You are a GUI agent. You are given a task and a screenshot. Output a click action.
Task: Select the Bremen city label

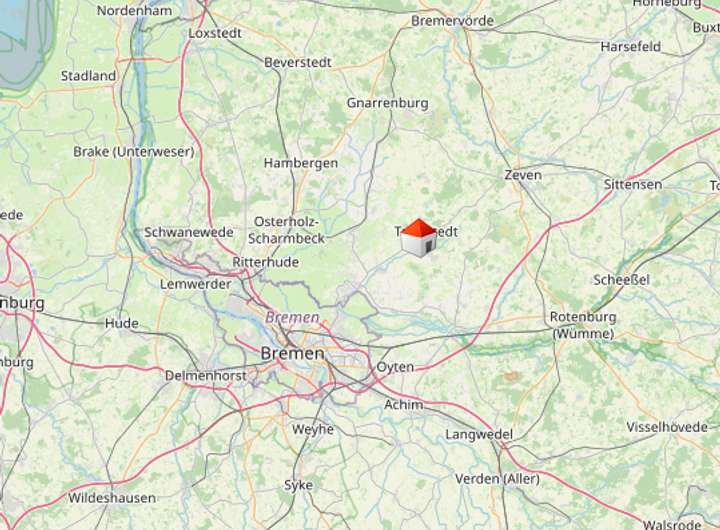pos(292,353)
